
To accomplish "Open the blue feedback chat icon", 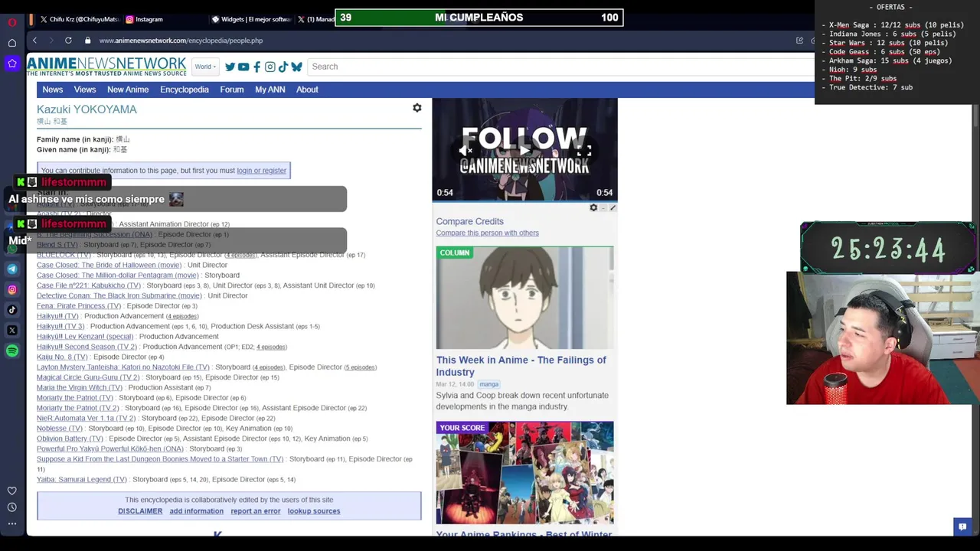I will (x=962, y=527).
